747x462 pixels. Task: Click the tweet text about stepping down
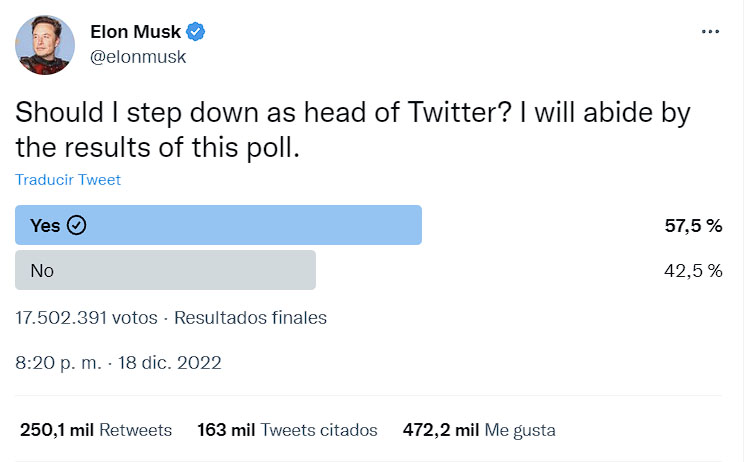point(353,130)
